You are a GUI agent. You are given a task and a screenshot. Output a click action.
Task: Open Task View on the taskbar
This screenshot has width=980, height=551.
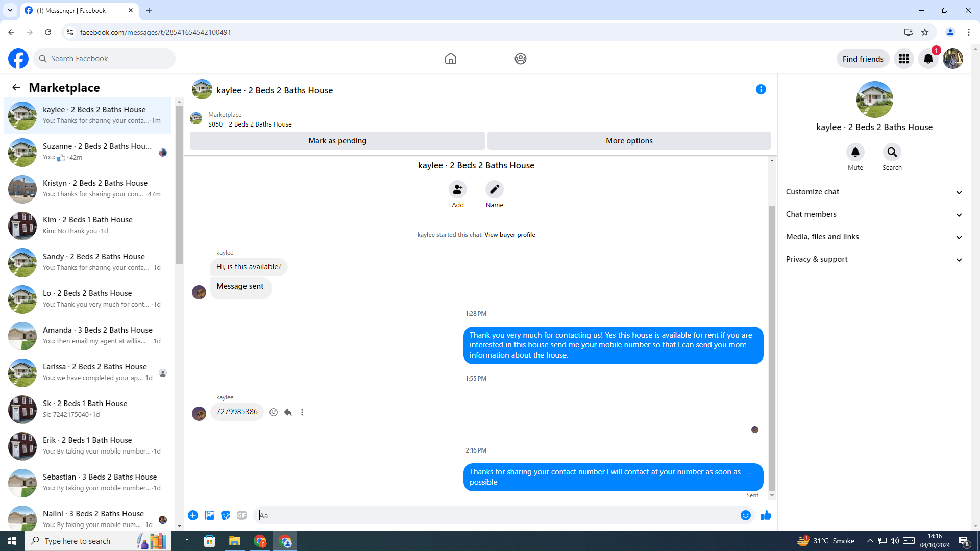coord(184,541)
